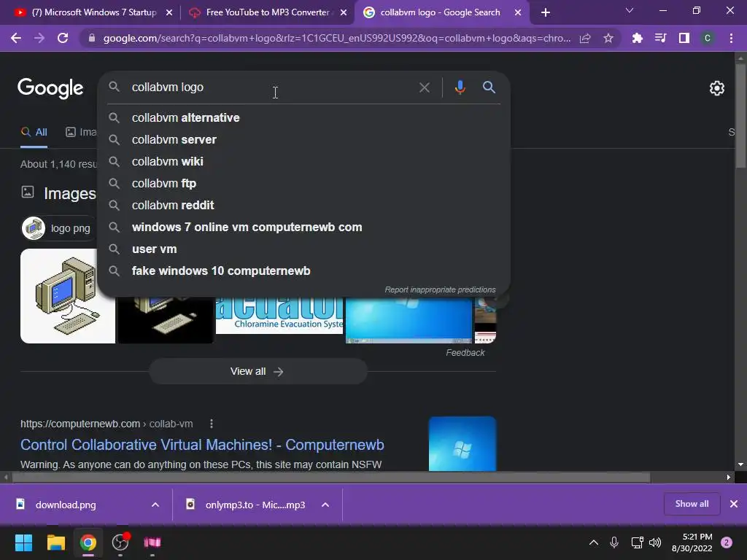Submit search with the blue magnifier
The width and height of the screenshot is (747, 560).
(x=489, y=87)
